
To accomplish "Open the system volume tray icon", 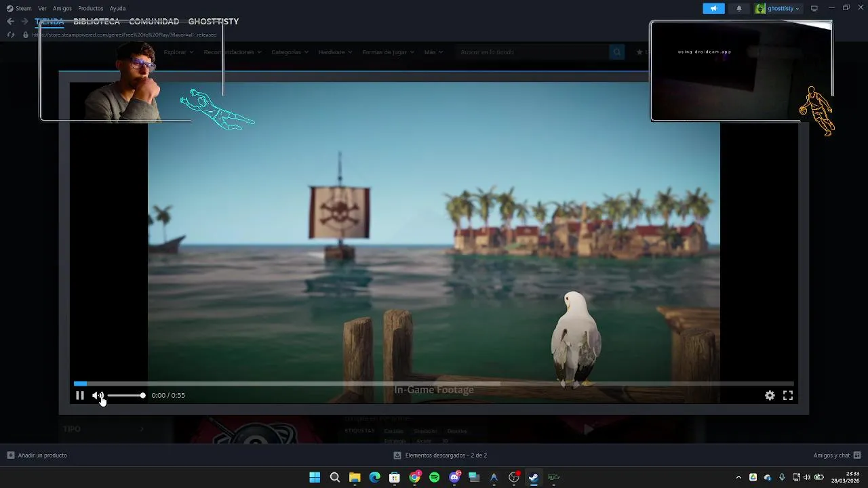I will [807, 477].
